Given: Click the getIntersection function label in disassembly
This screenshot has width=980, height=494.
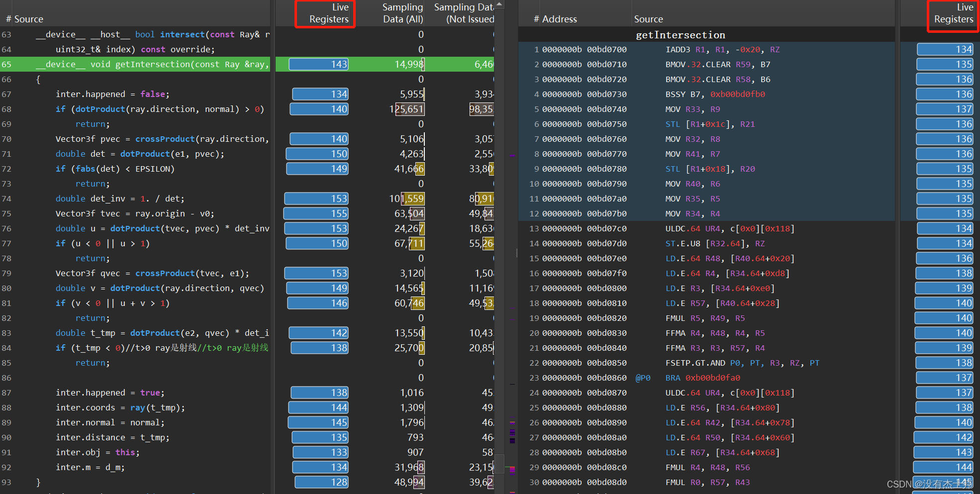Looking at the screenshot, I should [x=681, y=35].
